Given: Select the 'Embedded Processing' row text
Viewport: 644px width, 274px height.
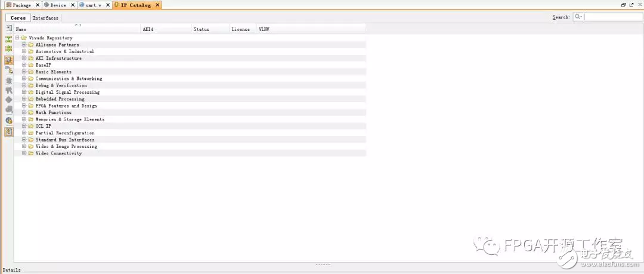Looking at the screenshot, I should tap(60, 99).
